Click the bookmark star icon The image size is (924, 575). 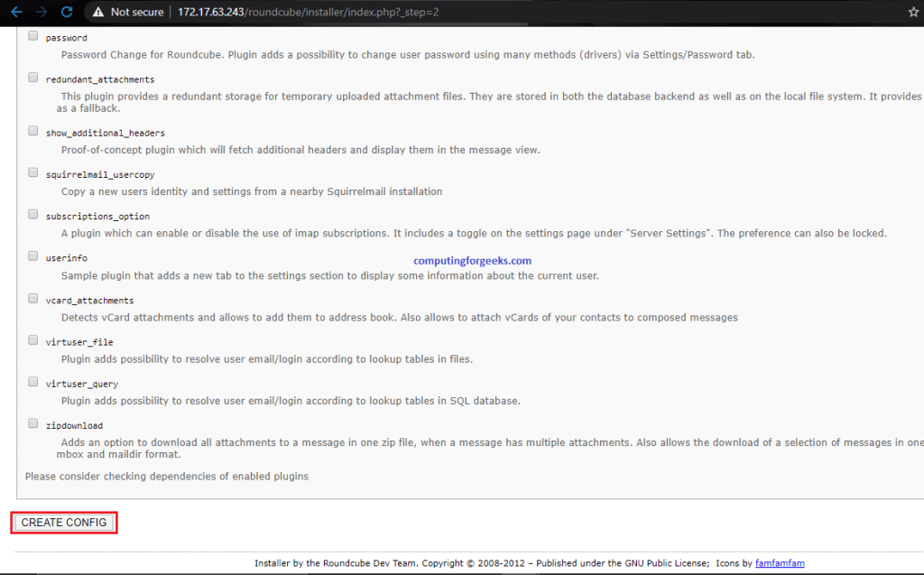[914, 13]
